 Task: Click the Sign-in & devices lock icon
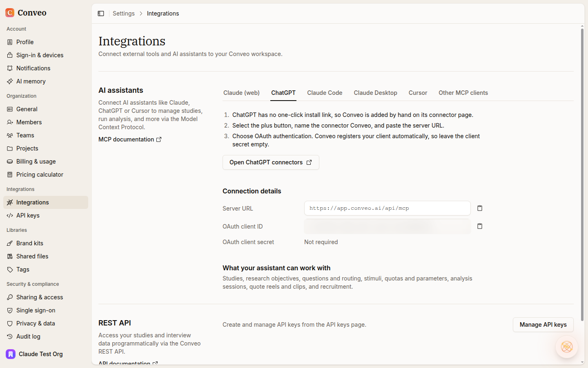click(x=10, y=55)
